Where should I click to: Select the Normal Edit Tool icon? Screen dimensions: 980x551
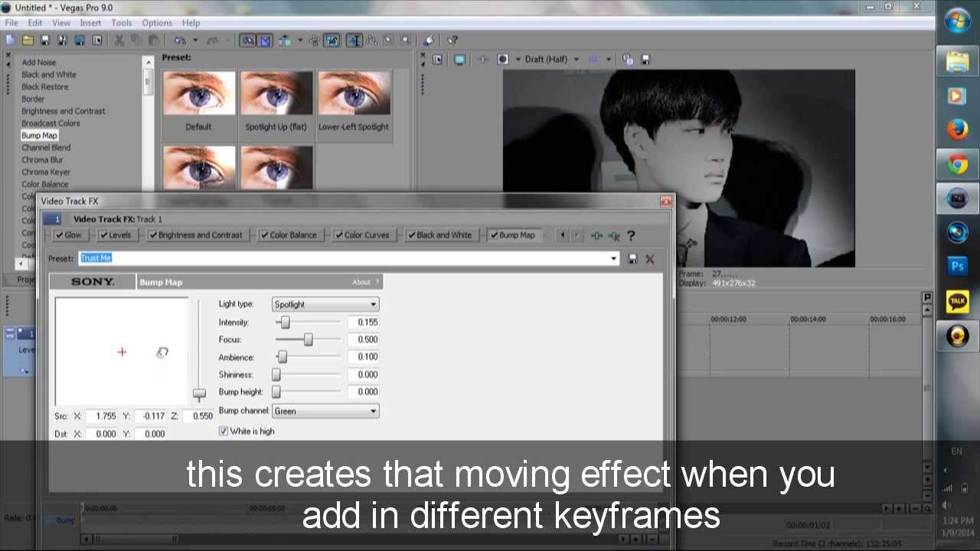coord(354,41)
